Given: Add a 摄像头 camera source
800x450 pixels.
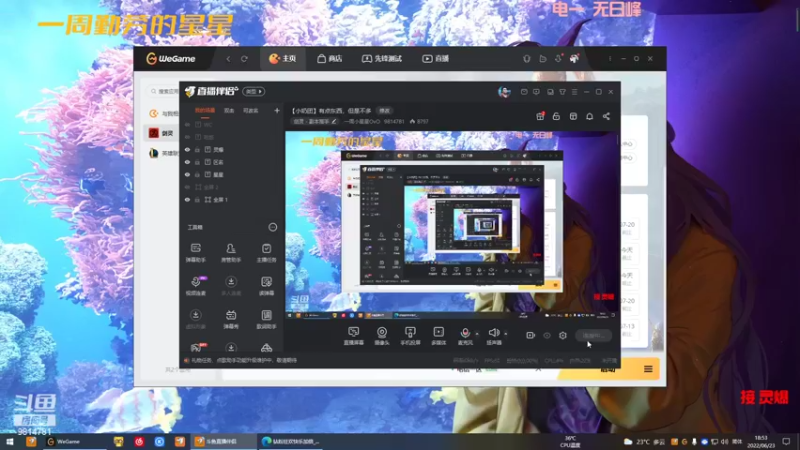Looking at the screenshot, I should (x=382, y=336).
